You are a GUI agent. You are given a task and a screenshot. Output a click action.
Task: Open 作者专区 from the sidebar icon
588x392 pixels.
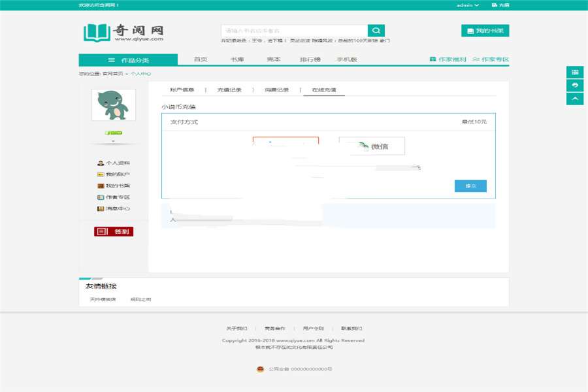pos(100,195)
